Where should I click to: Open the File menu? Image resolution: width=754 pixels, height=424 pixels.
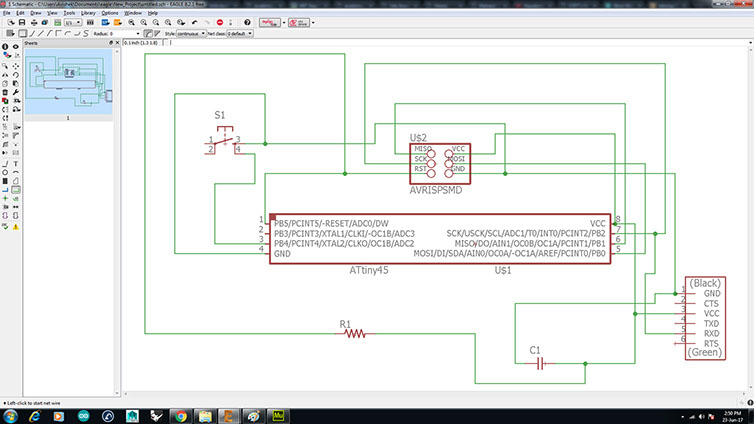[6, 13]
